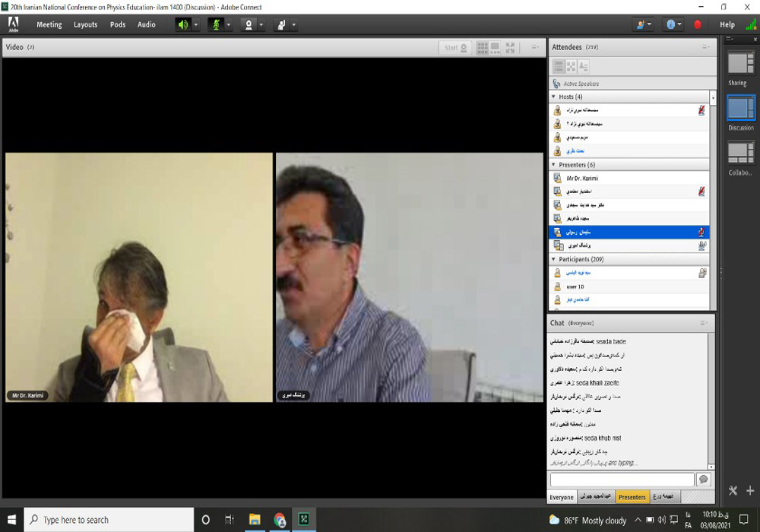
Task: Click the chat message input field
Action: click(622, 480)
